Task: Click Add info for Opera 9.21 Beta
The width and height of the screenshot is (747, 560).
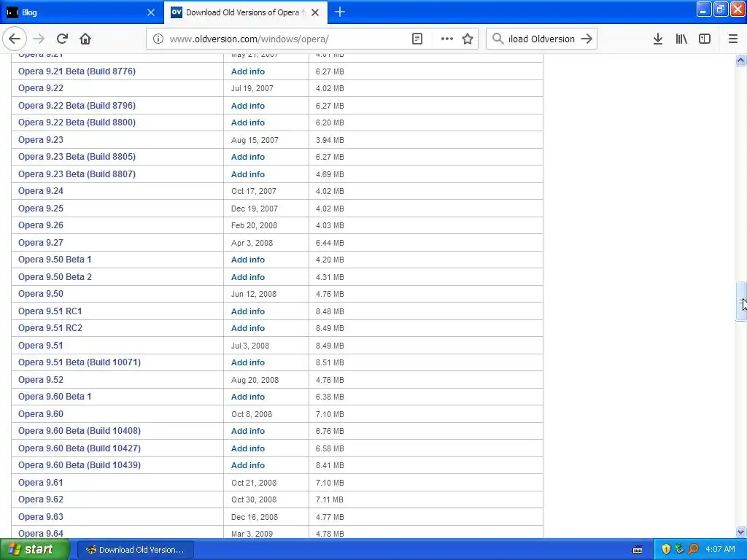Action: (248, 71)
